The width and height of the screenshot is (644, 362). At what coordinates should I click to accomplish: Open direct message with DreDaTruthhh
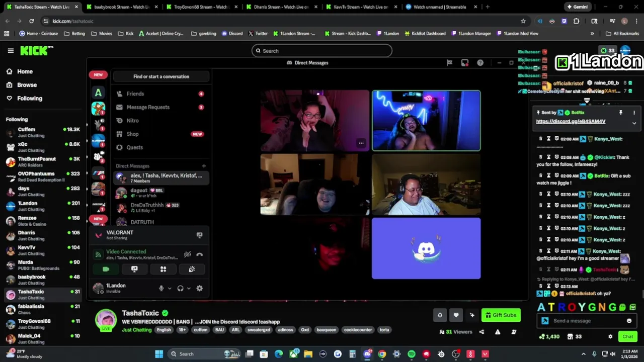pyautogui.click(x=160, y=207)
